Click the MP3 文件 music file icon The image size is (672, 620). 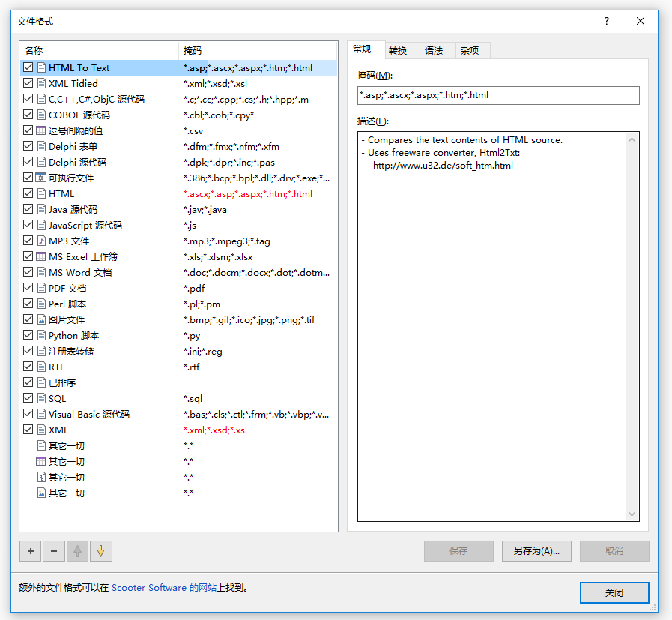pyautogui.click(x=41, y=241)
